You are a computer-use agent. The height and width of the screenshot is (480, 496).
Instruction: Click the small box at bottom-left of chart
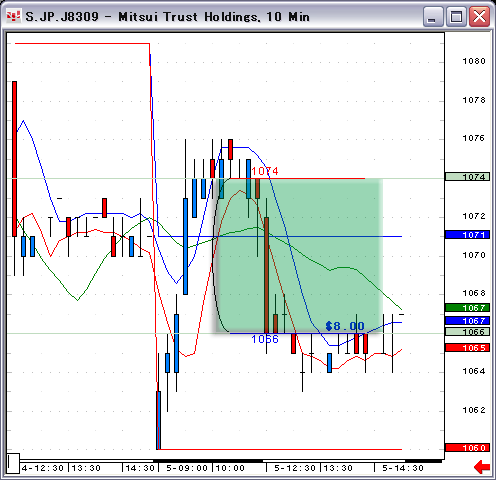tap(13, 463)
